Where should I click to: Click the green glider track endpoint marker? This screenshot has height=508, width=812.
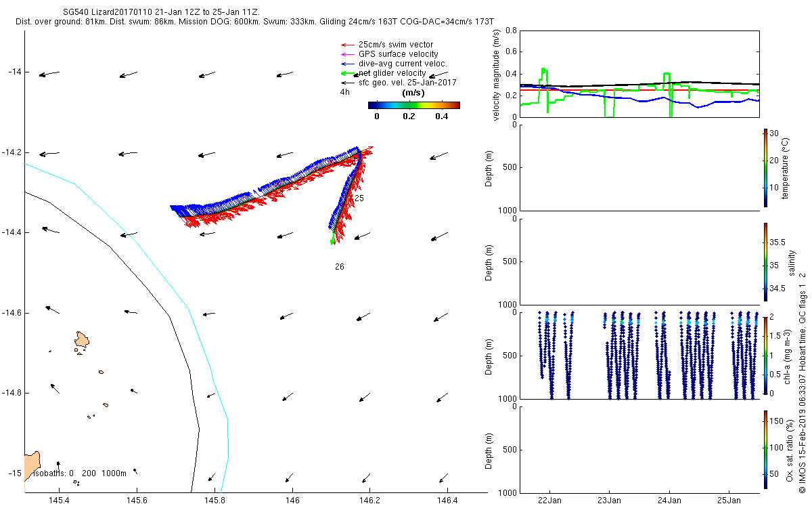pyautogui.click(x=332, y=242)
